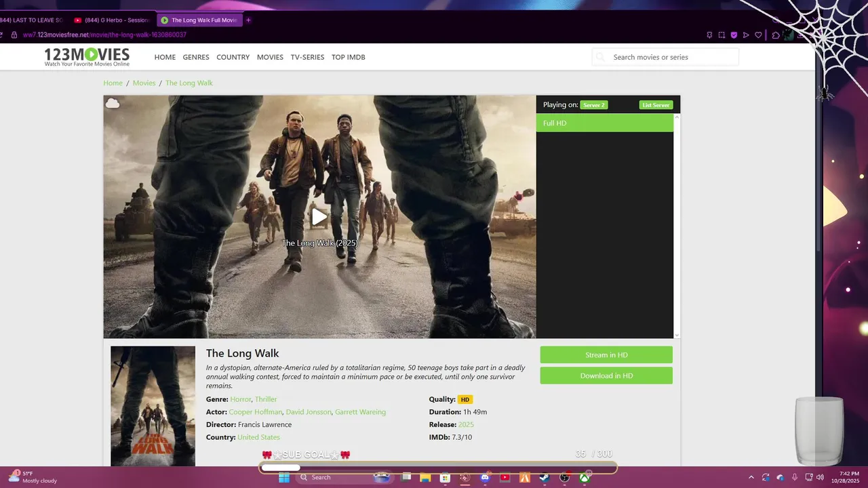868x488 pixels.
Task: Click Movies breadcrumb link
Action: [x=144, y=83]
